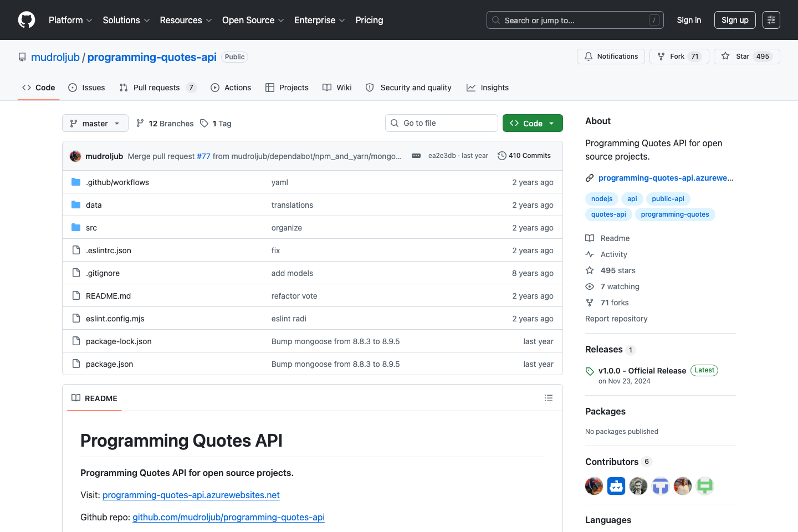Open the README outline icon
798x532 pixels.
click(548, 398)
